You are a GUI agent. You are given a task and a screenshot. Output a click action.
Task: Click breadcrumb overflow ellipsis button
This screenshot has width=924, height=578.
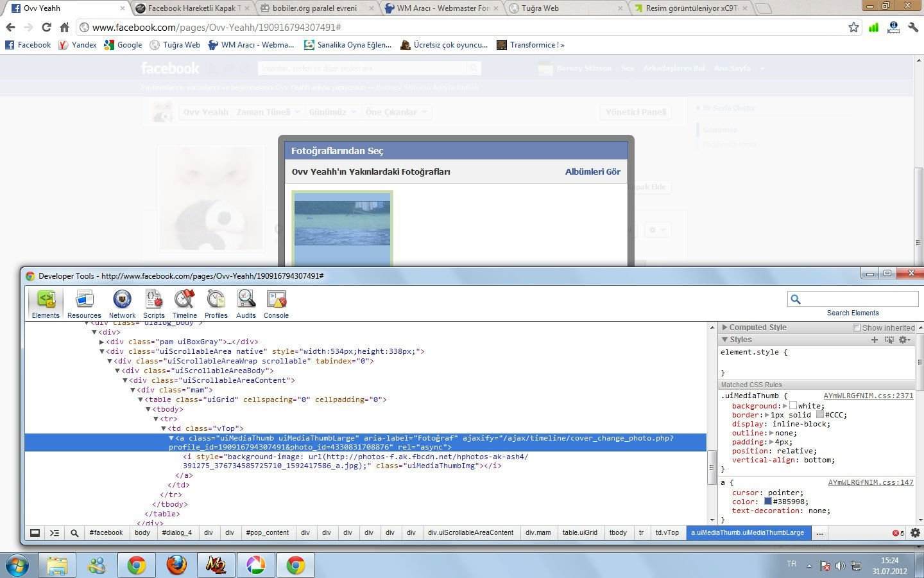819,533
